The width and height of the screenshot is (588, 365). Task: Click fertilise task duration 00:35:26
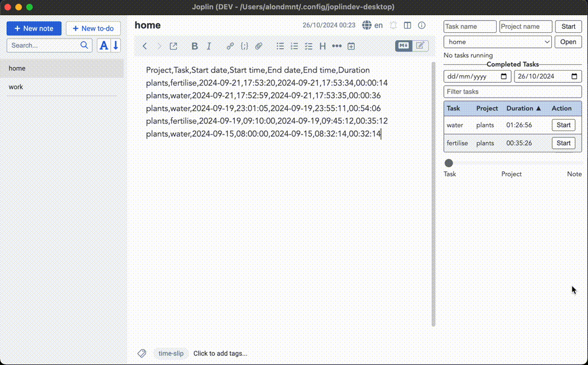519,143
